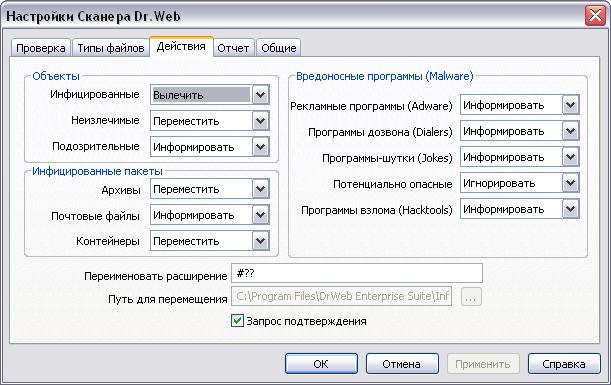Image resolution: width=611 pixels, height=385 pixels.
Task: Open the Hacktools action dropdown
Action: [x=519, y=209]
